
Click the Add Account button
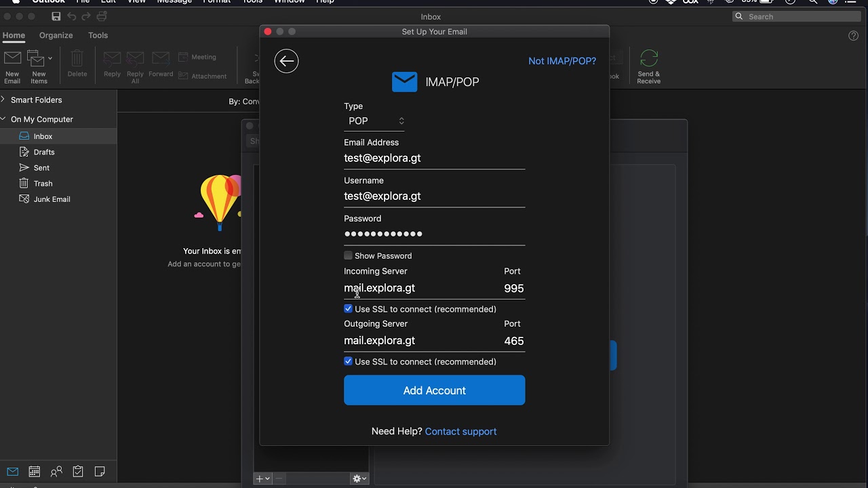click(435, 390)
